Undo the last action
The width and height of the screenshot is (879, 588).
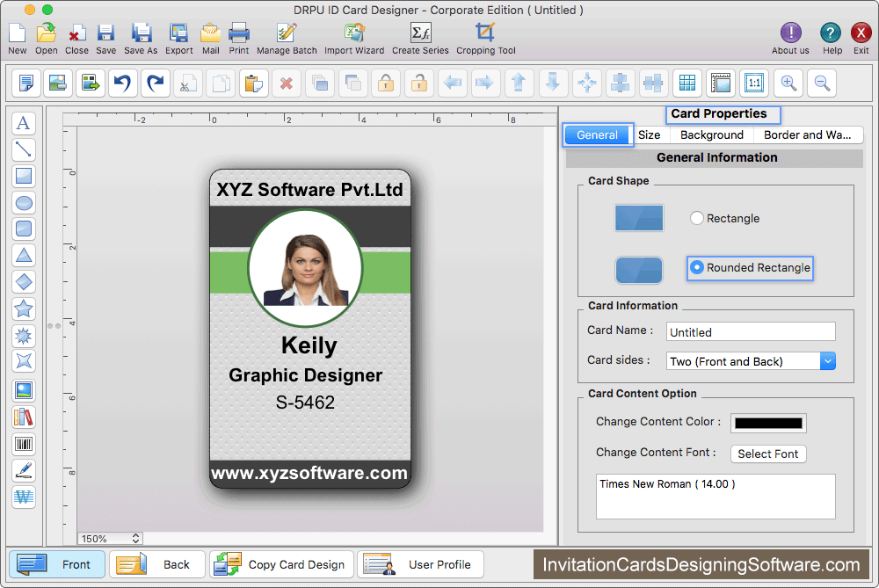coord(123,83)
